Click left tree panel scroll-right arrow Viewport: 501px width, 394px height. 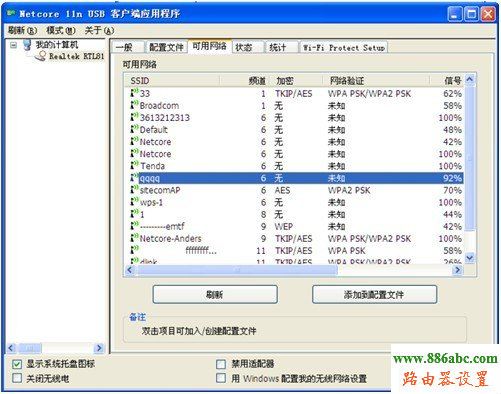coord(99,348)
